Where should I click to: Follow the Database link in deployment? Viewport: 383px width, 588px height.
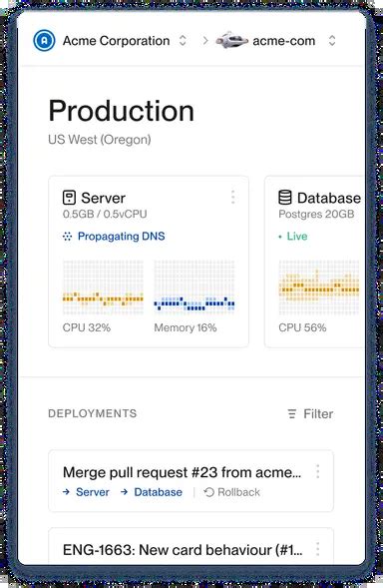152,492
